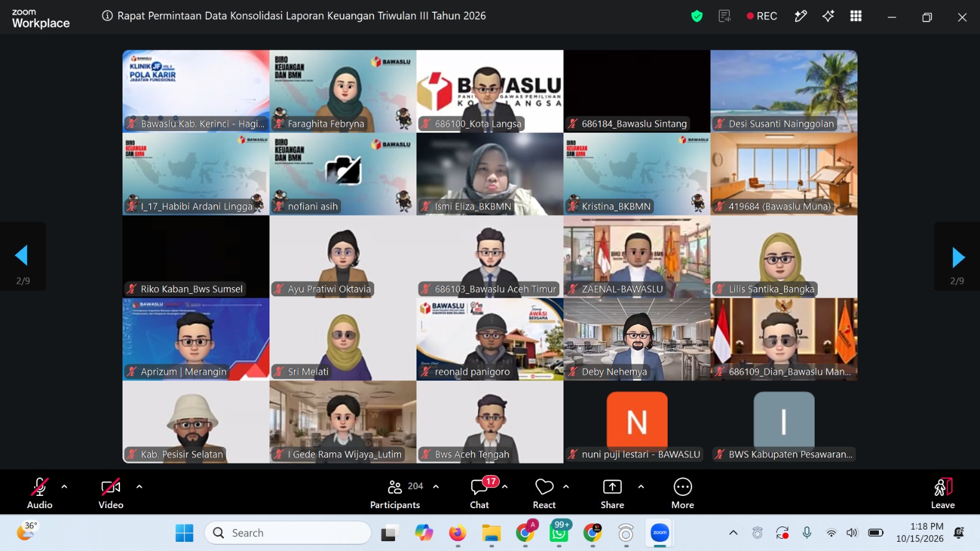The height and width of the screenshot is (551, 980).
Task: Click the annotate pen icon at top
Action: [x=801, y=17]
